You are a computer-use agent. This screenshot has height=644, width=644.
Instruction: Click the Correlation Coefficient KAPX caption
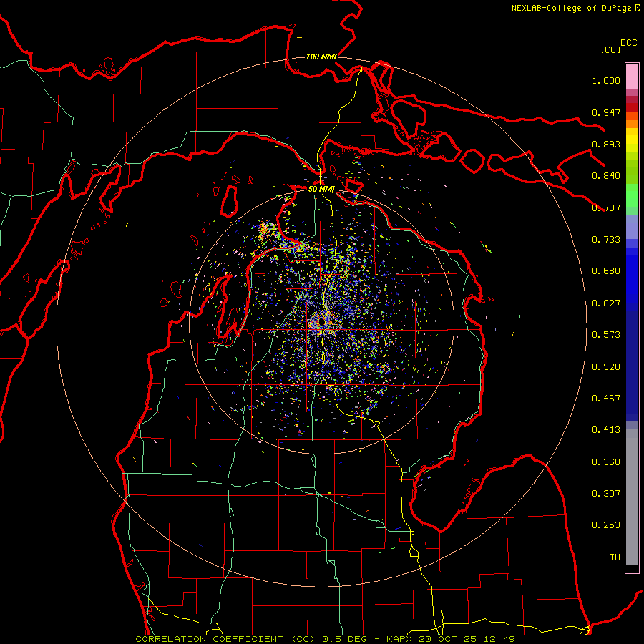[x=326, y=639]
